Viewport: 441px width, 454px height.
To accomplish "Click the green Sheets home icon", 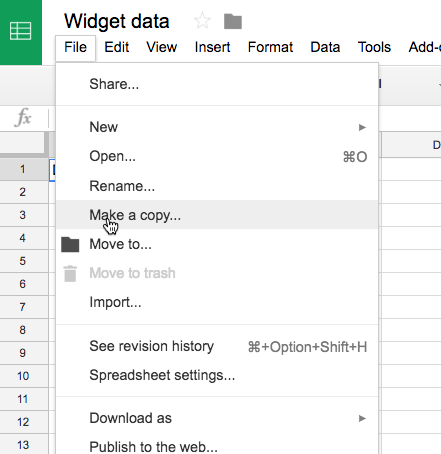I will click(x=21, y=31).
